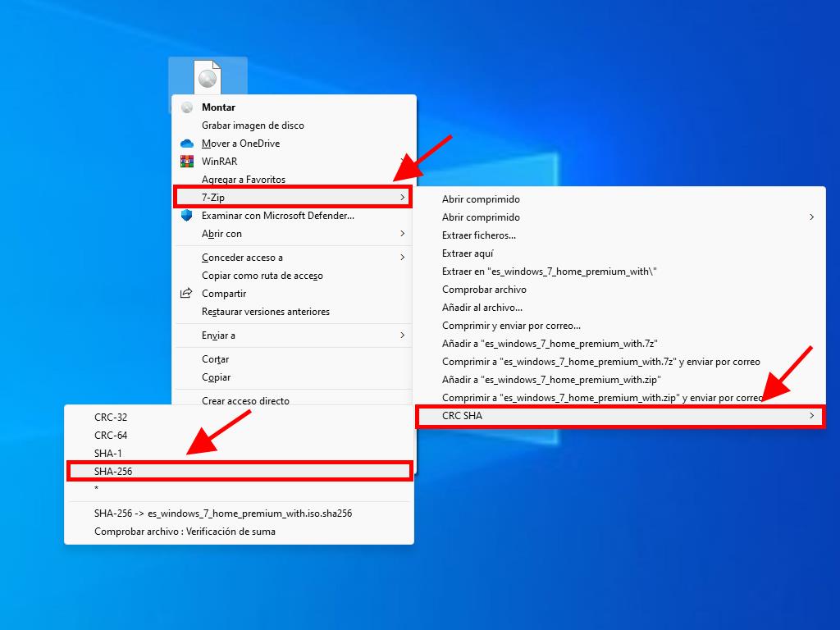The image size is (840, 630).
Task: Select SHA-1 checksum option
Action: 239,453
